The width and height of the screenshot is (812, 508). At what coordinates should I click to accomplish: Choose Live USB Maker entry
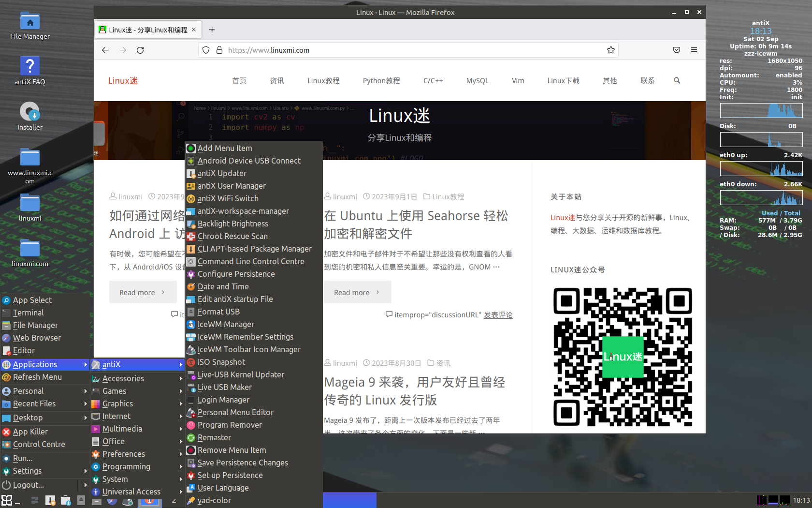(x=254, y=387)
